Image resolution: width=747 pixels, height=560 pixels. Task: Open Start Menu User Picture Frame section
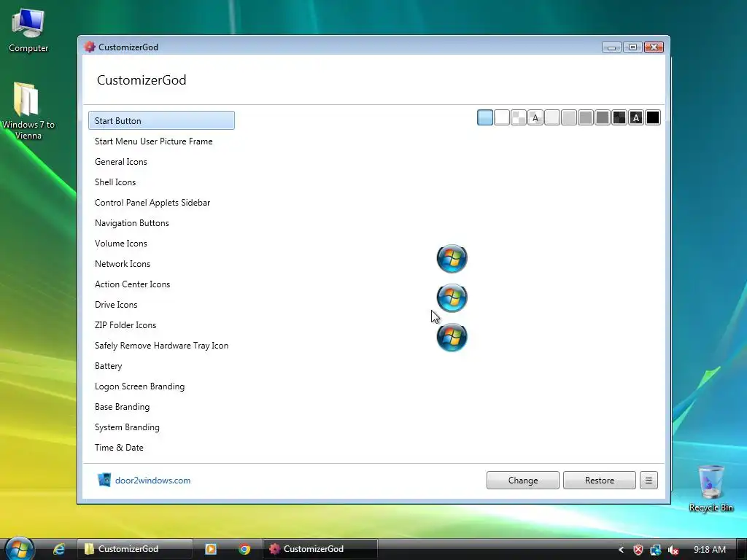click(153, 141)
